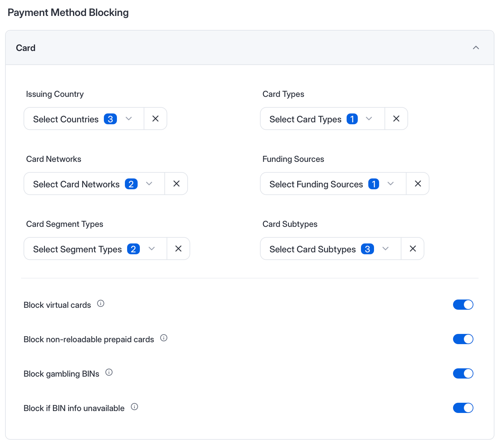Show info for non-reloadable prepaid cards
504x448 pixels.
tap(164, 338)
